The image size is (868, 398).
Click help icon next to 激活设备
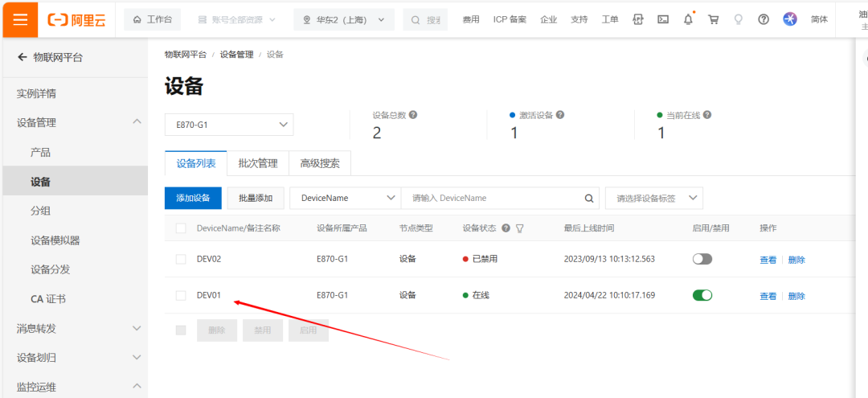pyautogui.click(x=559, y=115)
